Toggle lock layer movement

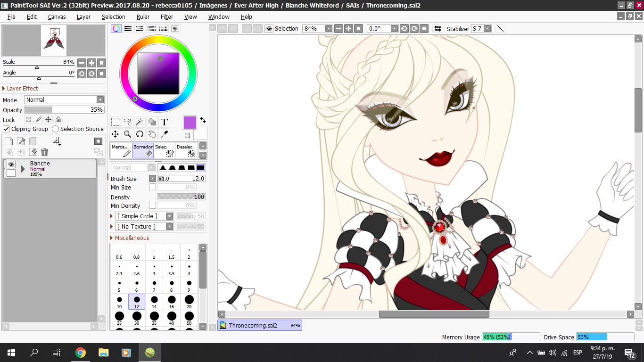(48, 120)
